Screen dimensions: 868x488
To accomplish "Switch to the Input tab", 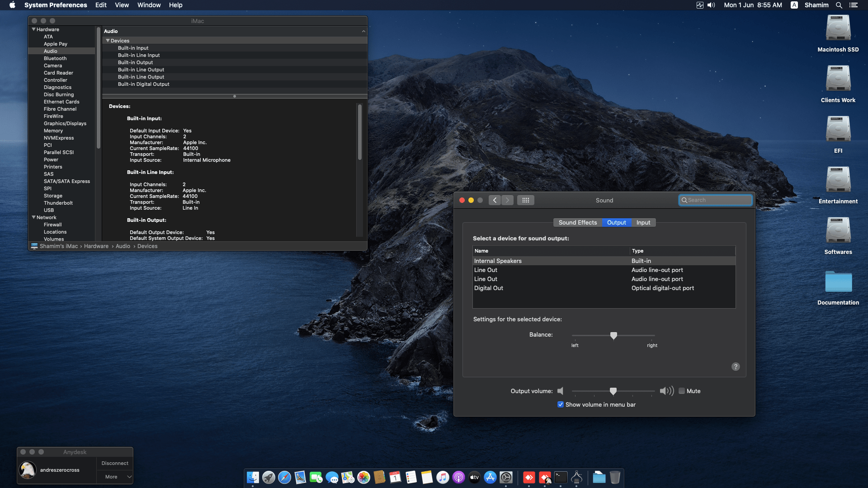I will click(x=643, y=222).
